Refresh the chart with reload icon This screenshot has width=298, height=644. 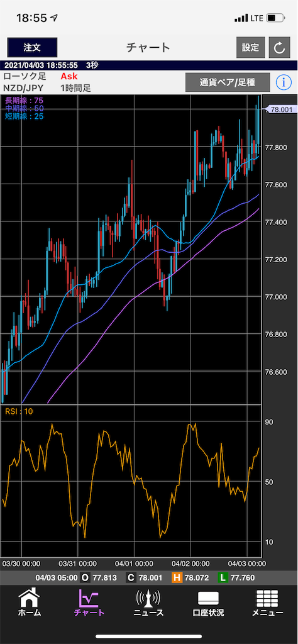pos(280,47)
